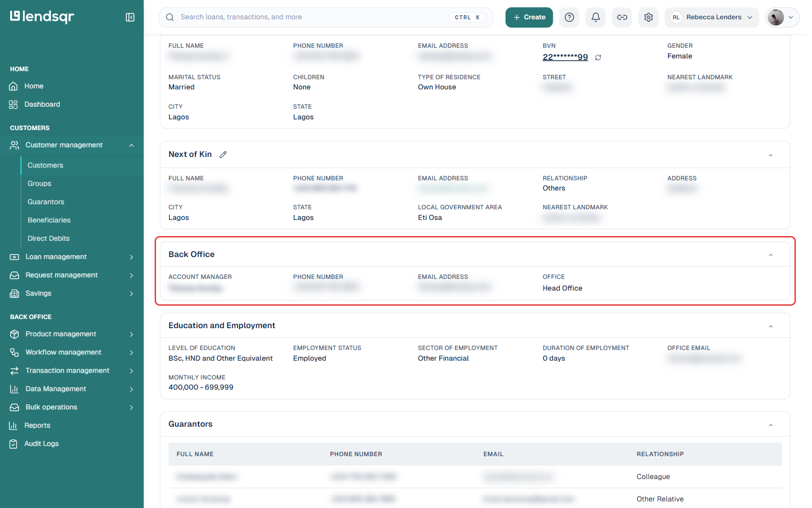
Task: Collapse Customer management submenu chevron
Action: pyautogui.click(x=131, y=145)
